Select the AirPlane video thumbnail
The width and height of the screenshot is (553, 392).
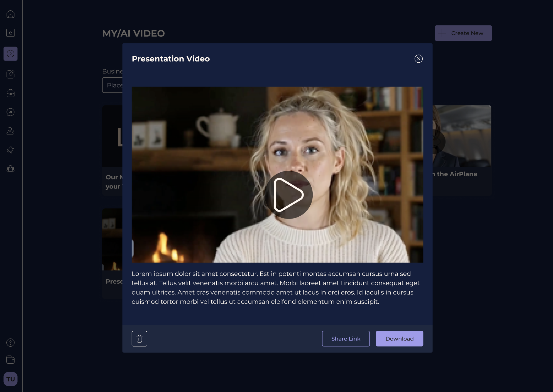462,136
